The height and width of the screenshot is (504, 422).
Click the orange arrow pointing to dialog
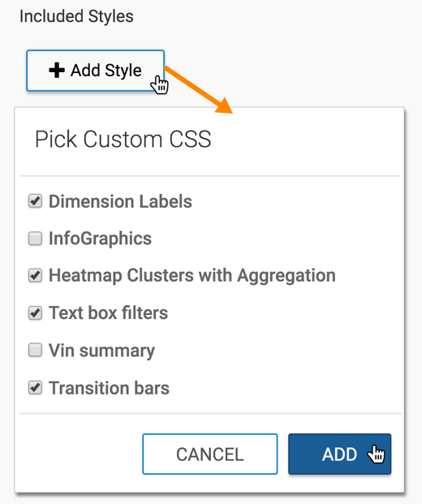coord(198,89)
